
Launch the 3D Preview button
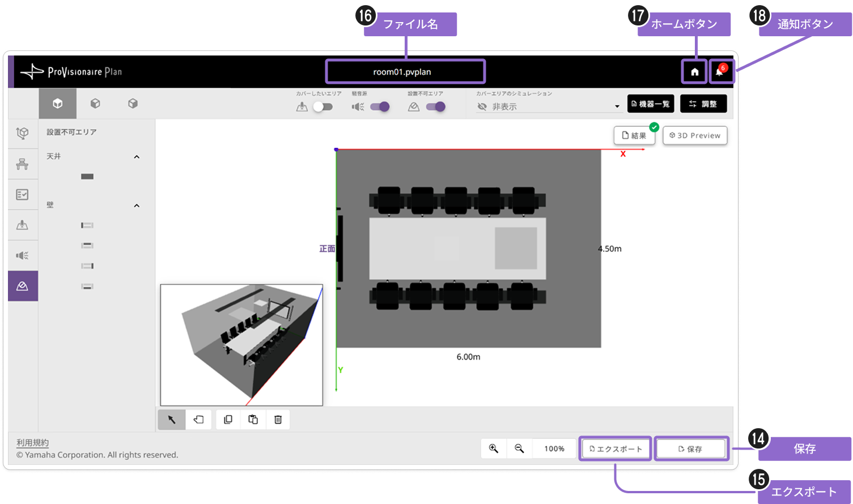tap(695, 135)
